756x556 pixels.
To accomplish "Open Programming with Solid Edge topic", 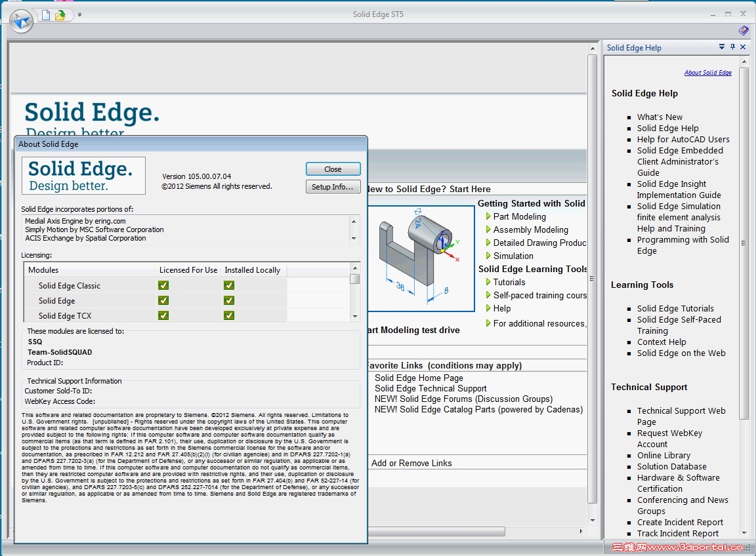I will [x=682, y=245].
